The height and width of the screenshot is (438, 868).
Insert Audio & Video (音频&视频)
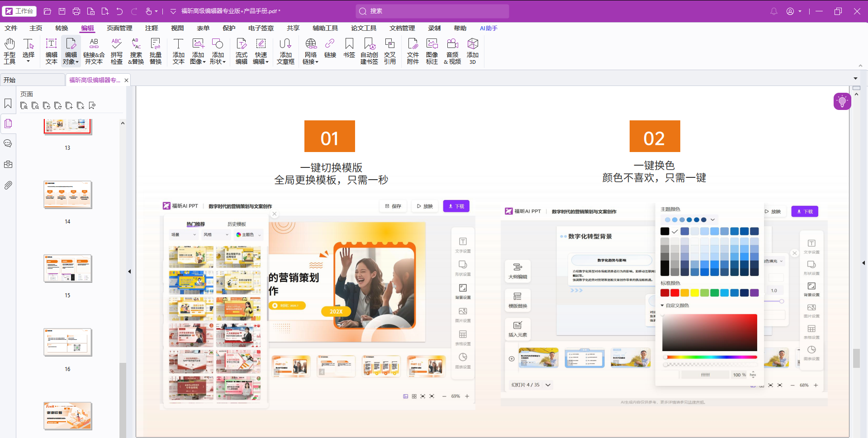[452, 51]
